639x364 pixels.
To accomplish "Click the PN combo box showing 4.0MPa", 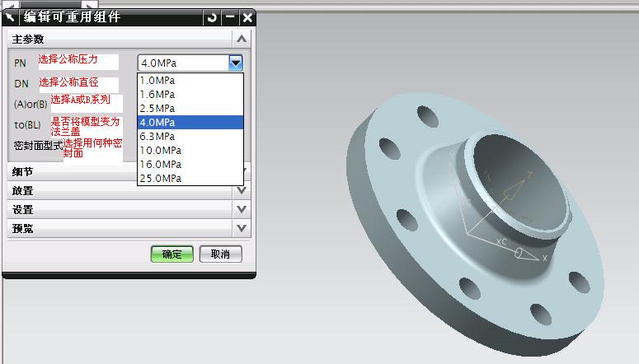I will click(190, 63).
